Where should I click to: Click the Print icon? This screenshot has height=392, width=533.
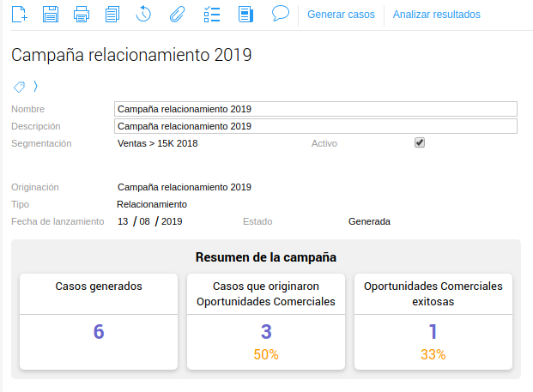tap(82, 14)
